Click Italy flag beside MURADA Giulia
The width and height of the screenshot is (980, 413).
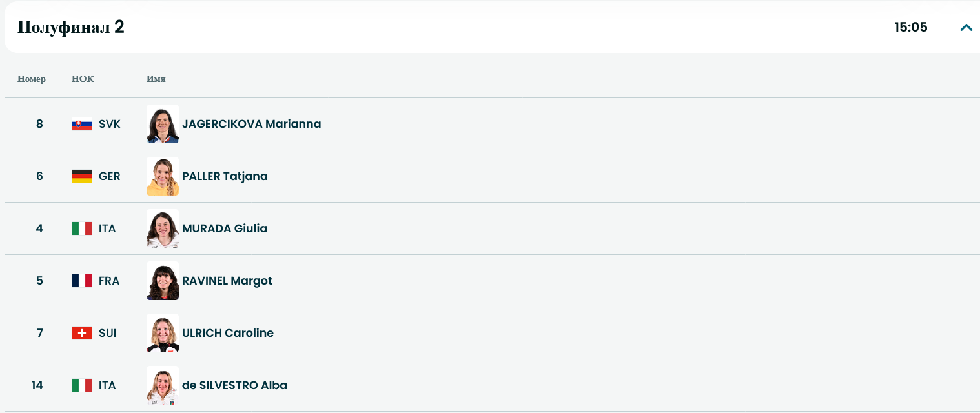(x=81, y=228)
